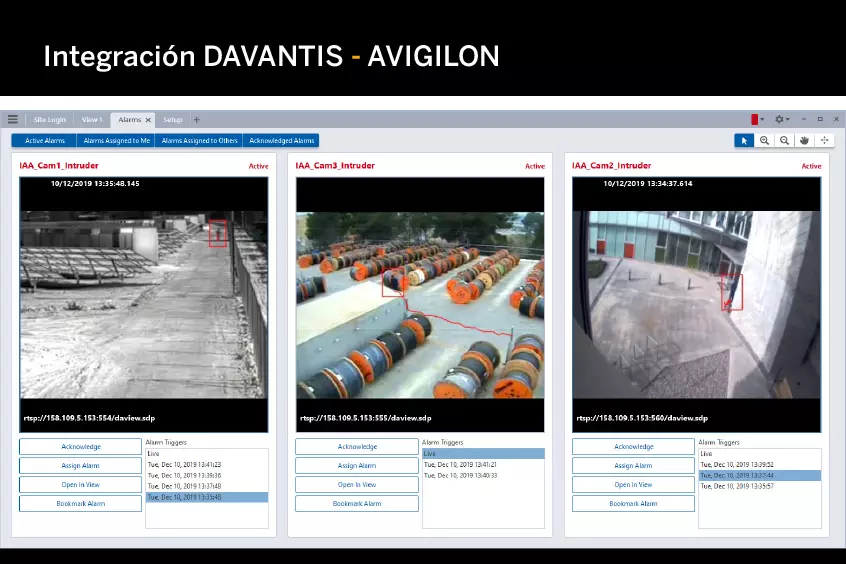Image resolution: width=846 pixels, height=564 pixels.
Task: Open the hamburger main menu
Action: tap(13, 119)
